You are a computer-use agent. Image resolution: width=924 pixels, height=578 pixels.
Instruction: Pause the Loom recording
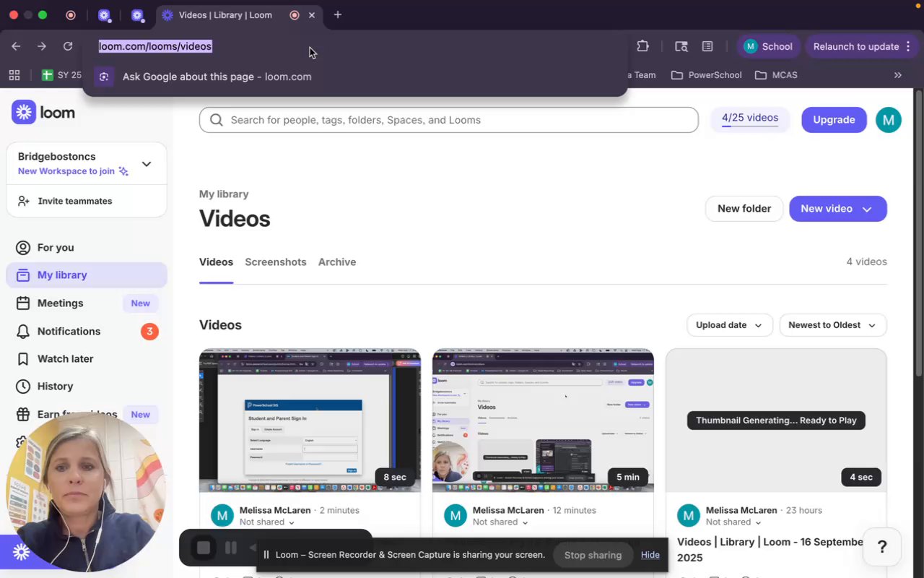click(231, 548)
